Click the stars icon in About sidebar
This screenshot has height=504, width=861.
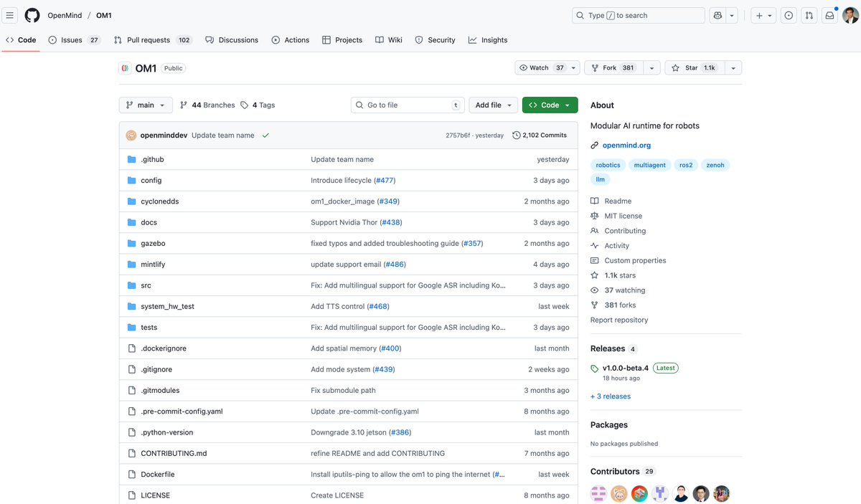pyautogui.click(x=594, y=275)
